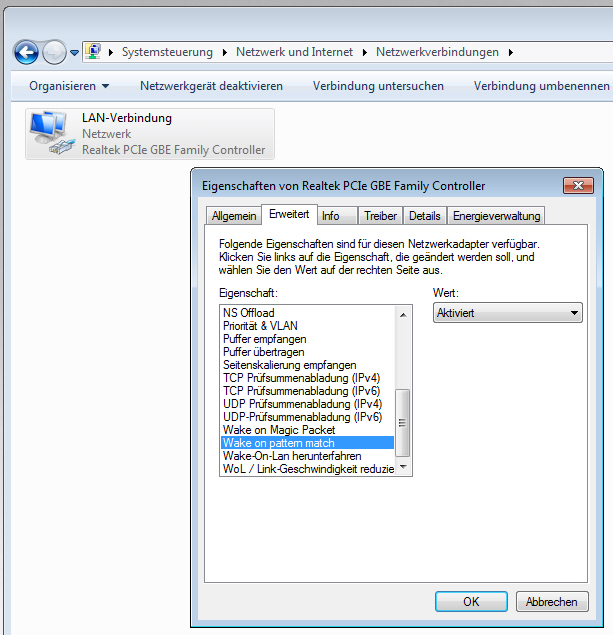Click the Forward navigation arrow button

click(54, 52)
